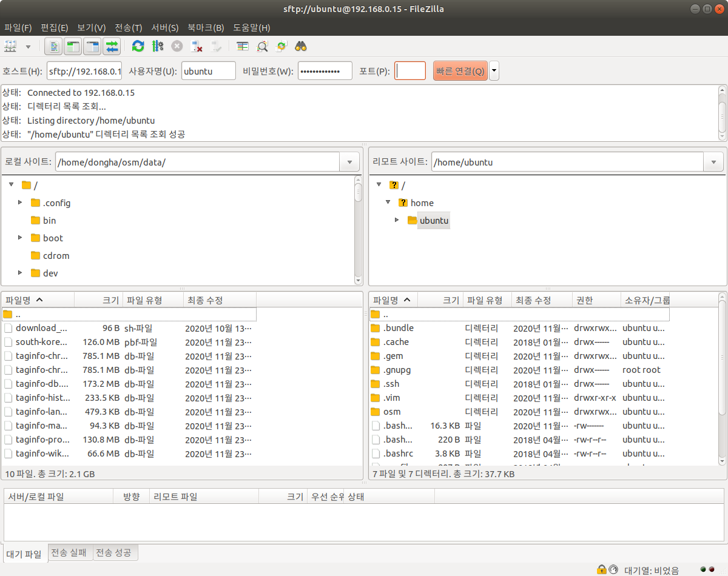
Task: Select the bin folder in local tree
Action: pos(49,220)
